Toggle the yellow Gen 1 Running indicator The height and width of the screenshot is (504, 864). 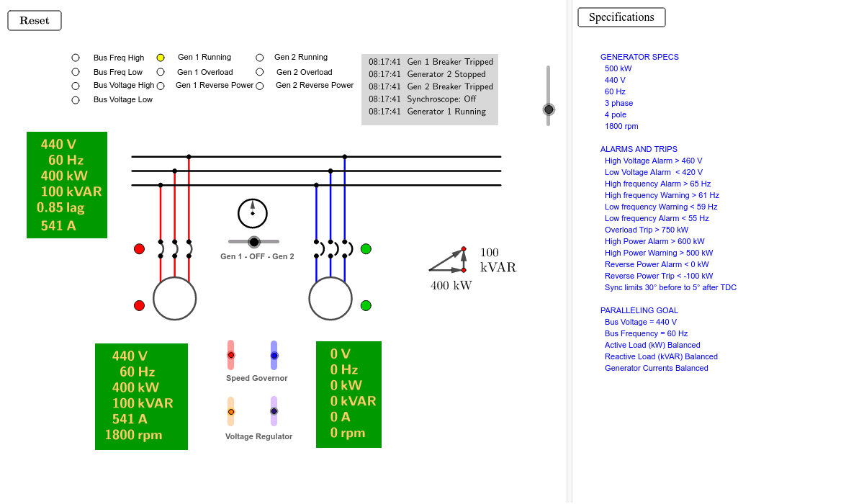tap(160, 57)
